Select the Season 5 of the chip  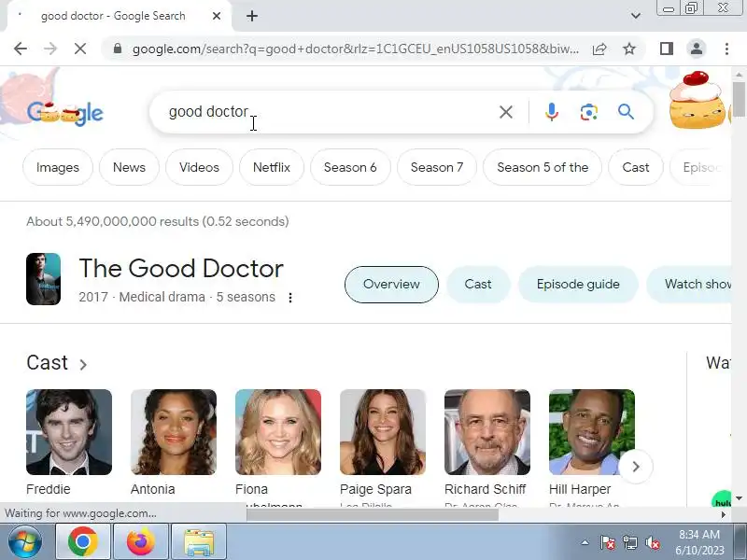(x=543, y=168)
